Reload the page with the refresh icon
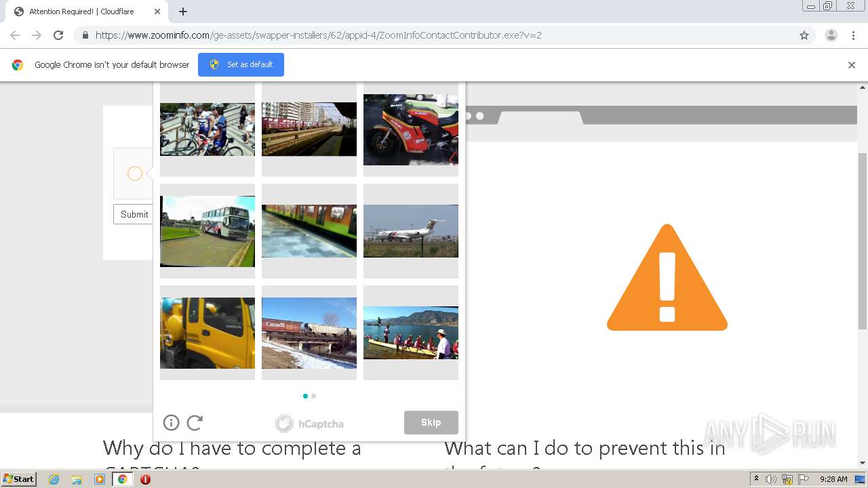Screen dimensions: 868x488 (x=58, y=35)
